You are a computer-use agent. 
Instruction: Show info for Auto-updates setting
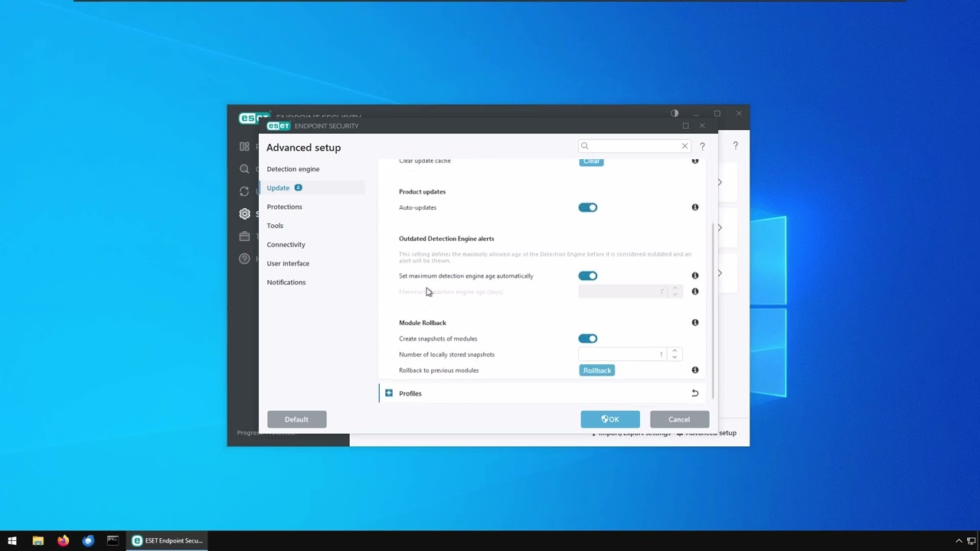(695, 207)
